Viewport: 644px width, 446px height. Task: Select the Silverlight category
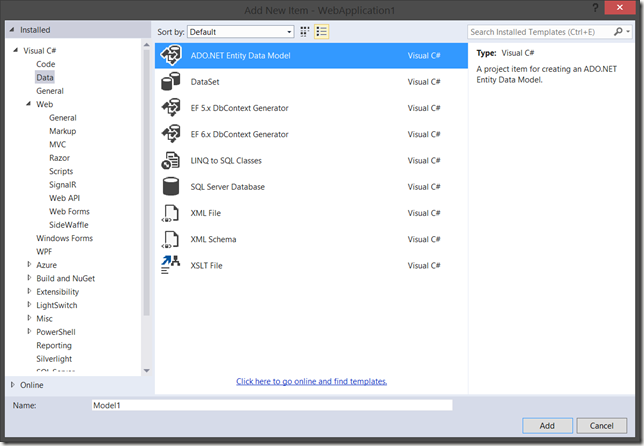click(54, 359)
